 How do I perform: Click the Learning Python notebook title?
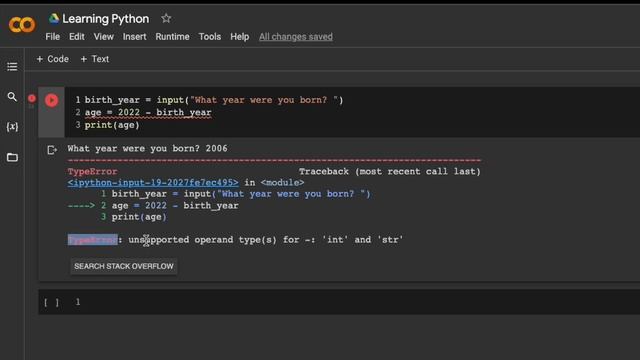click(x=106, y=19)
